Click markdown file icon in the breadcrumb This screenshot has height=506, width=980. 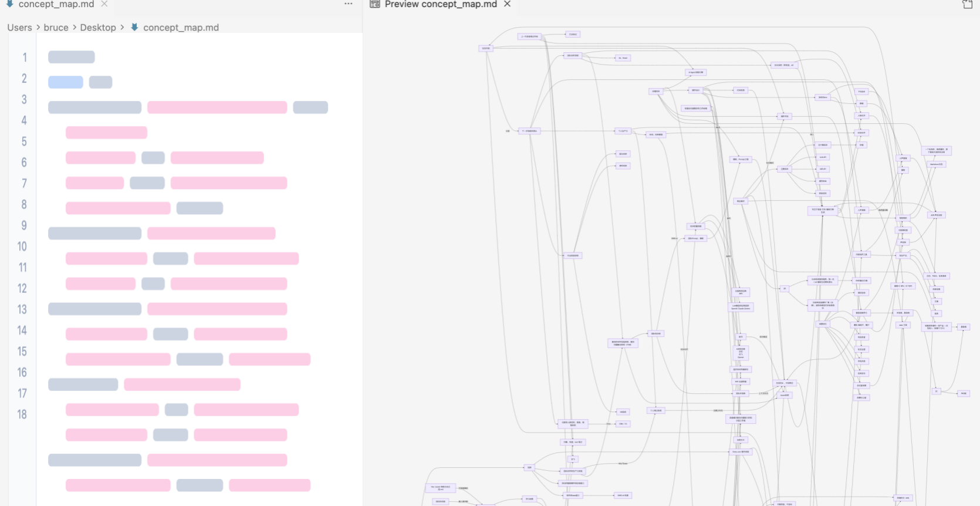(134, 28)
